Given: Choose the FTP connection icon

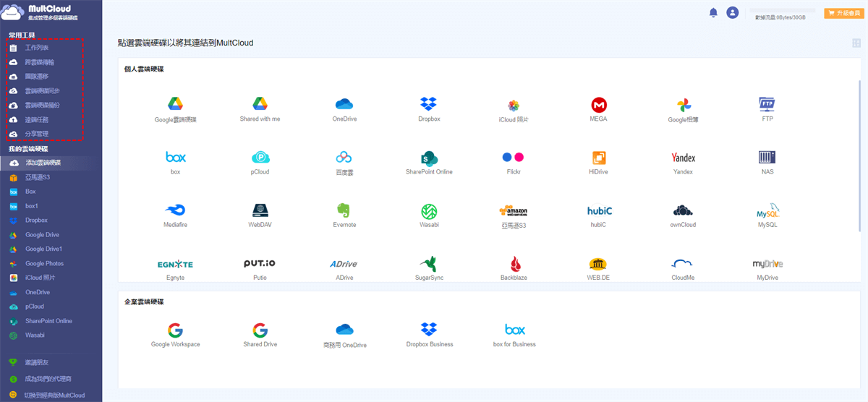Looking at the screenshot, I should tap(767, 109).
